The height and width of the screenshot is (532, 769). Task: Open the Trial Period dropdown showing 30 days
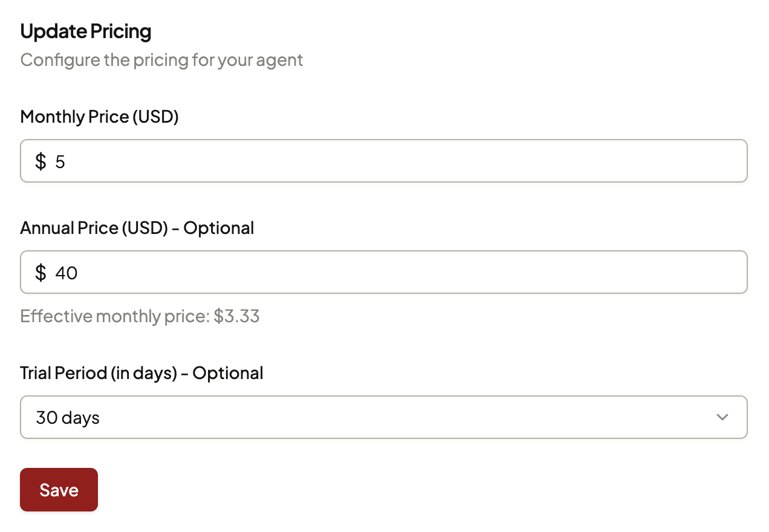click(x=384, y=417)
